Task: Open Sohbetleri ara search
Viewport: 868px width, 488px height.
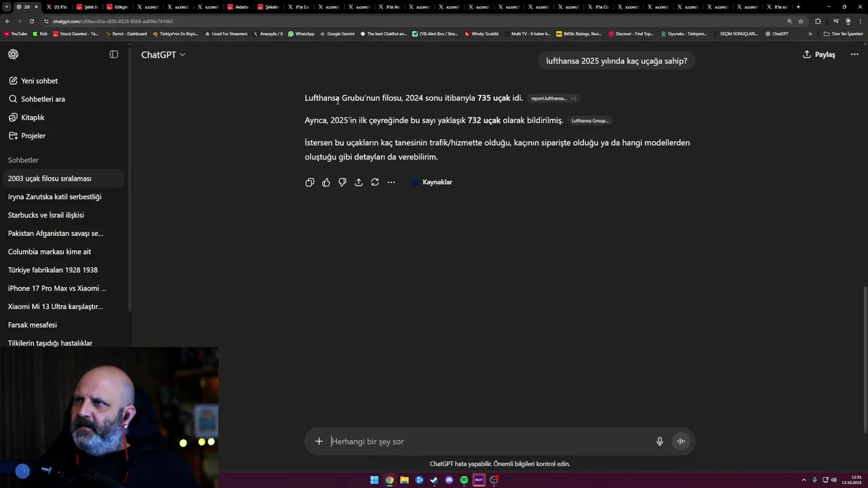Action: click(x=37, y=99)
